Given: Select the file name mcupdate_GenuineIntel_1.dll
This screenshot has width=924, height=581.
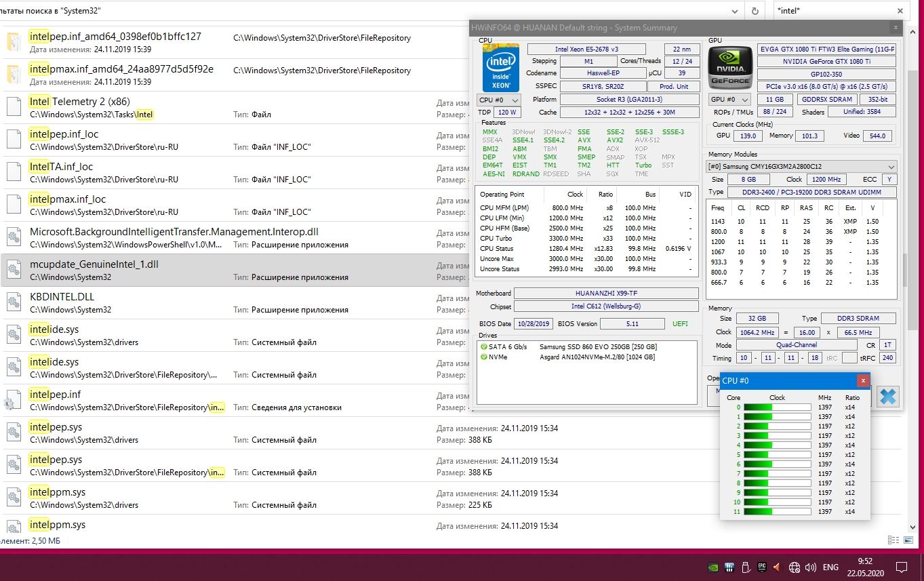Looking at the screenshot, I should (x=94, y=264).
